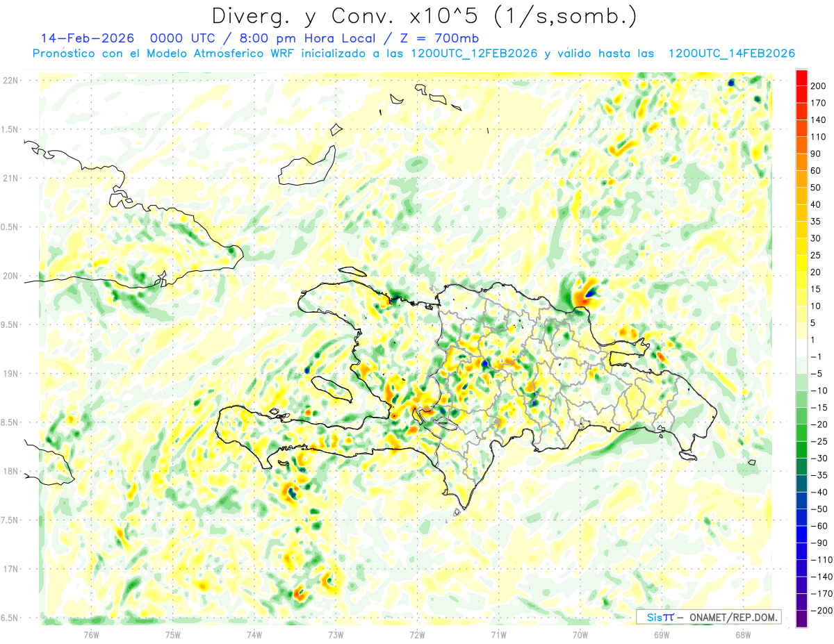Click the 70W longitude label
Viewport: 834px width, 644px height.
(580, 634)
